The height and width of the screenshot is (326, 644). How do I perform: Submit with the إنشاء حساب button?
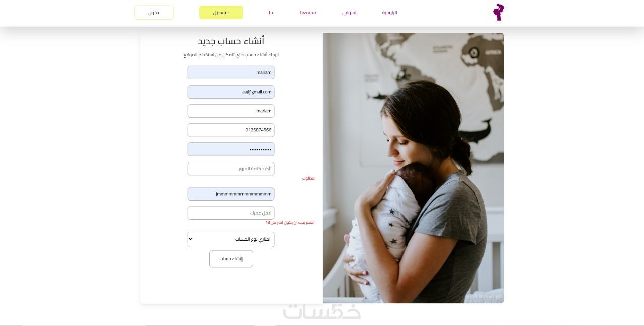click(231, 259)
